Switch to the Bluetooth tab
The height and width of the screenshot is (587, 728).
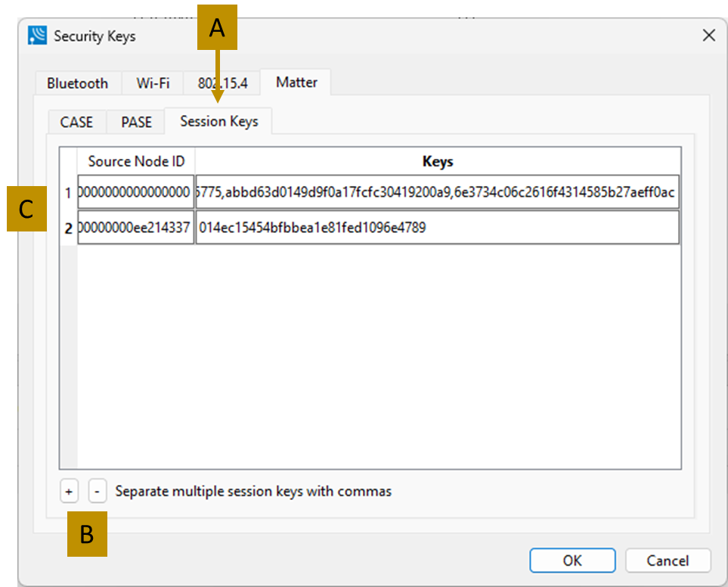point(78,83)
